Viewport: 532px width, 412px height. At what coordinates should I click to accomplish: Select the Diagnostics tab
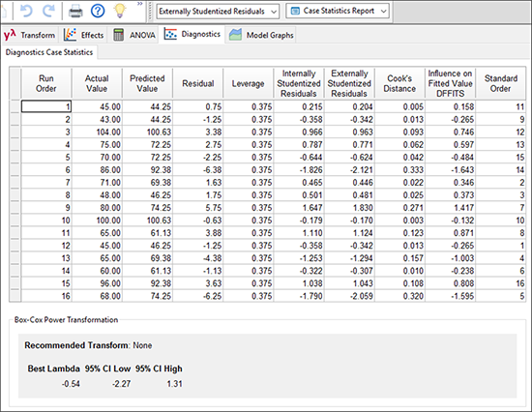[192, 34]
